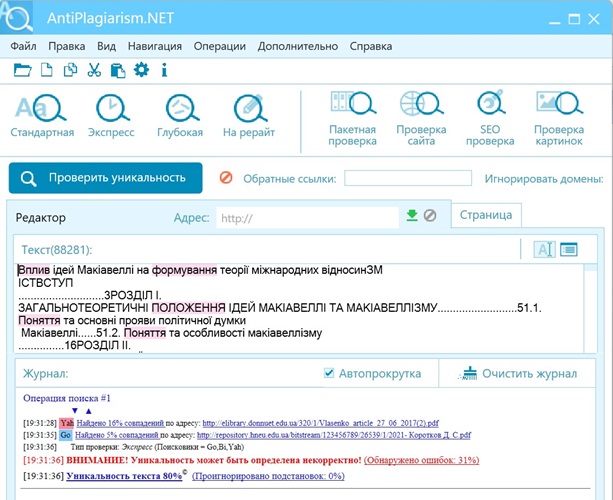Start the Глубокая check

pyautogui.click(x=180, y=116)
